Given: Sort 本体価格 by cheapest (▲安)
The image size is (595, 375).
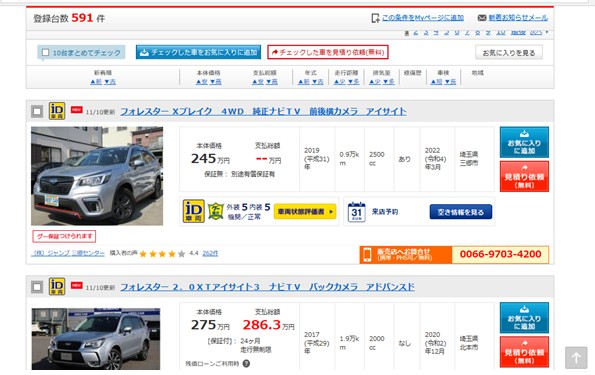Looking at the screenshot, I should coord(201,82).
